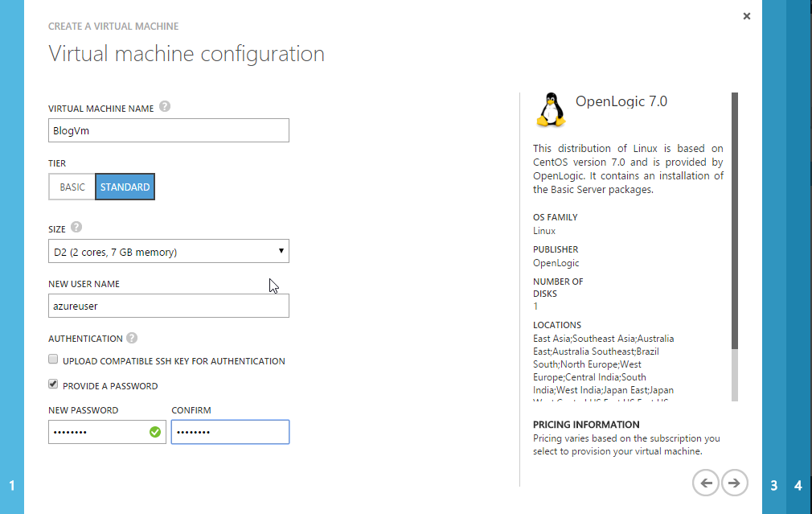Click the Confirm password field
Image resolution: width=812 pixels, height=514 pixels.
click(230, 433)
